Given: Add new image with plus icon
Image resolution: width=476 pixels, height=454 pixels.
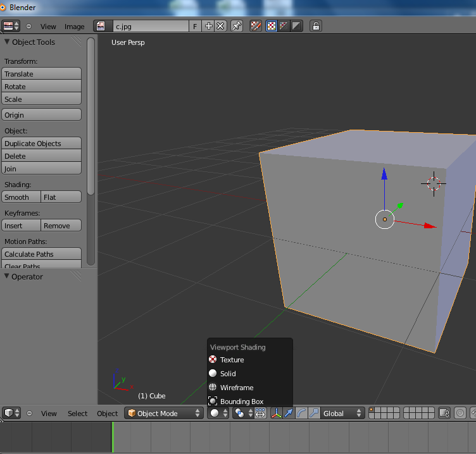Looking at the screenshot, I should click(x=209, y=26).
